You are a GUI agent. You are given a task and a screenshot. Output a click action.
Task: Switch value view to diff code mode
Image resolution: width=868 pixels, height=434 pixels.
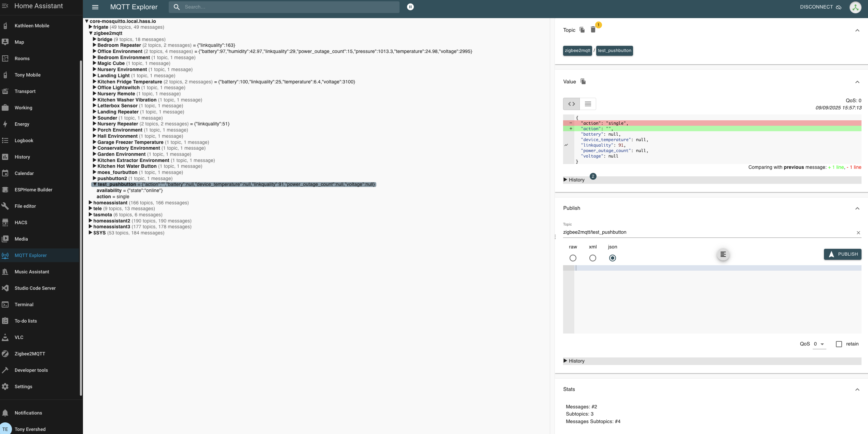point(571,104)
